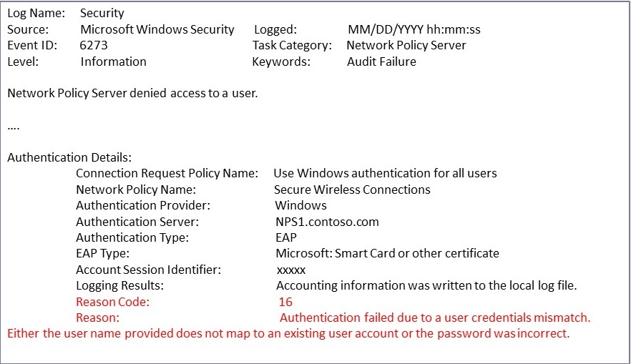The height and width of the screenshot is (364, 631).
Task: Click the Secure Wireless Connections policy name
Action: (x=352, y=190)
